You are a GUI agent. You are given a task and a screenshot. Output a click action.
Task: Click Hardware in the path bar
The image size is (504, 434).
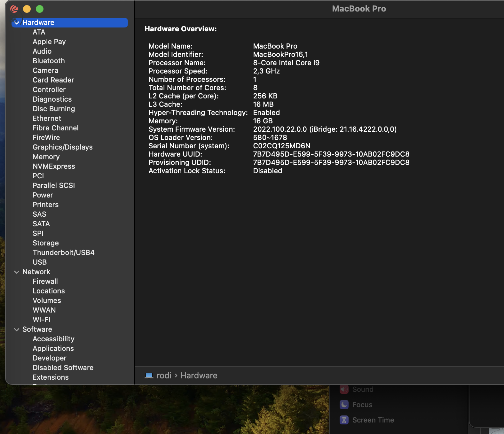(199, 376)
